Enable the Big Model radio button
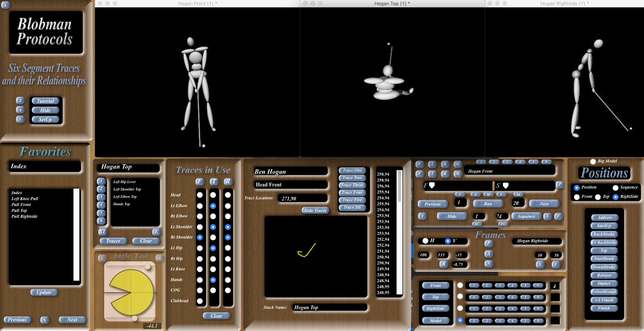Image resolution: width=644 pixels, height=331 pixels. click(x=593, y=161)
